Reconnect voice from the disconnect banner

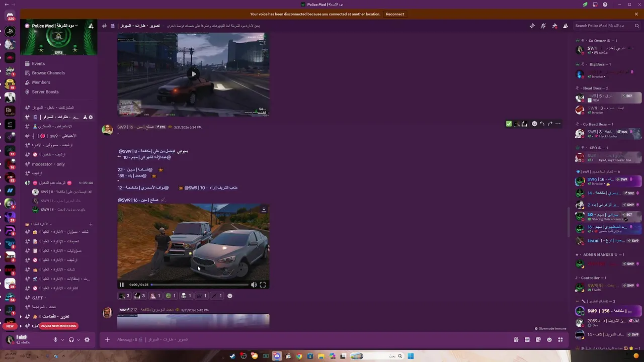point(395,14)
